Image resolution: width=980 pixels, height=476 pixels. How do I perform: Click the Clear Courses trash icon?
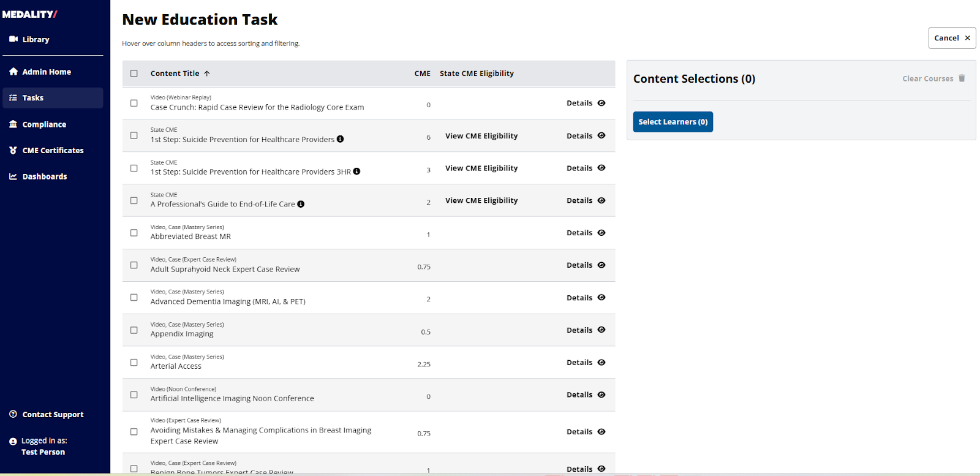tap(962, 78)
